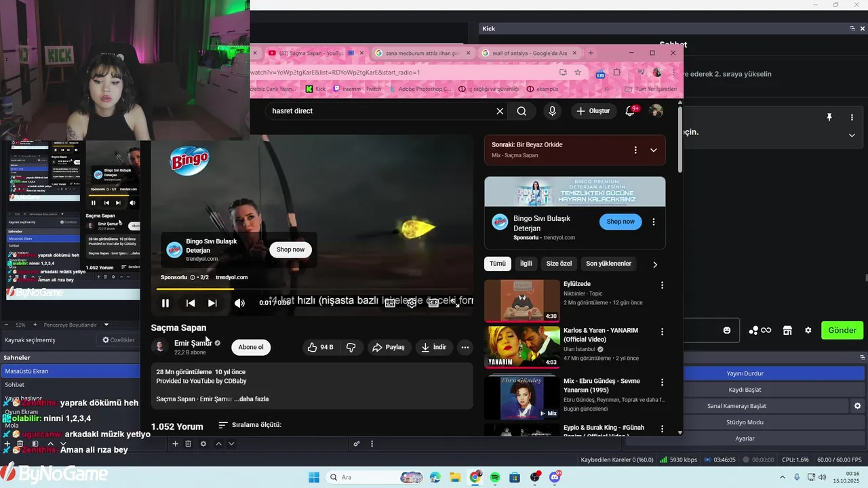The image size is (868, 488).
Task: Open the Eylülzede video thumbnail
Action: click(522, 300)
